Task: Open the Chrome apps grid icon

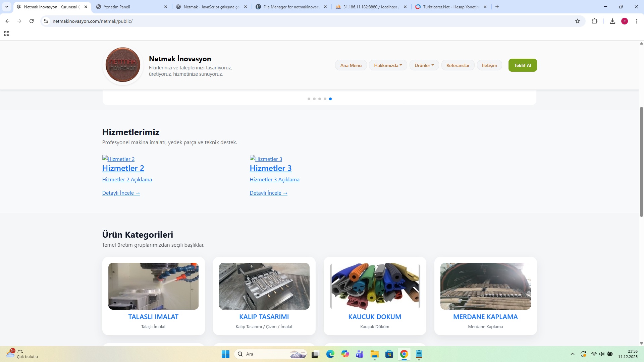Action: pyautogui.click(x=7, y=34)
